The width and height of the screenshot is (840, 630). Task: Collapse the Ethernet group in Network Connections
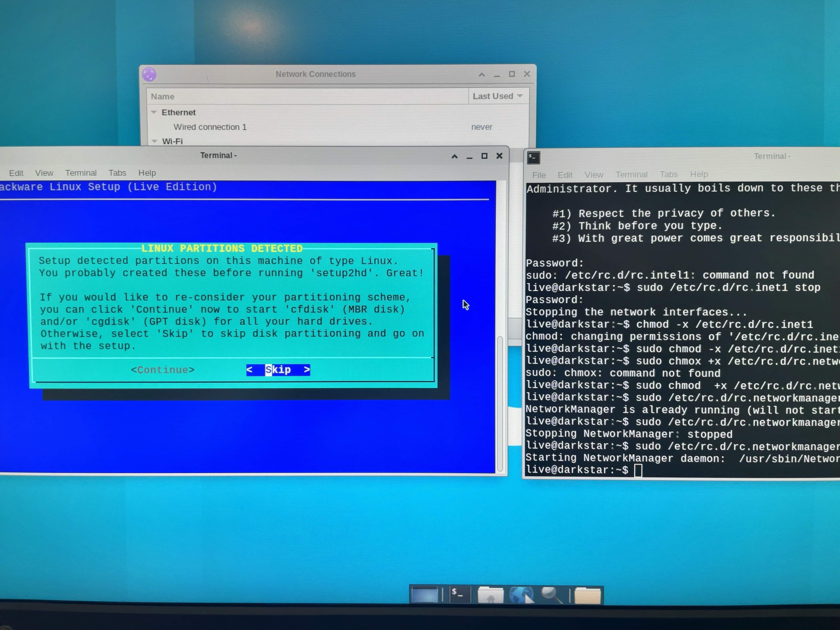tap(154, 112)
